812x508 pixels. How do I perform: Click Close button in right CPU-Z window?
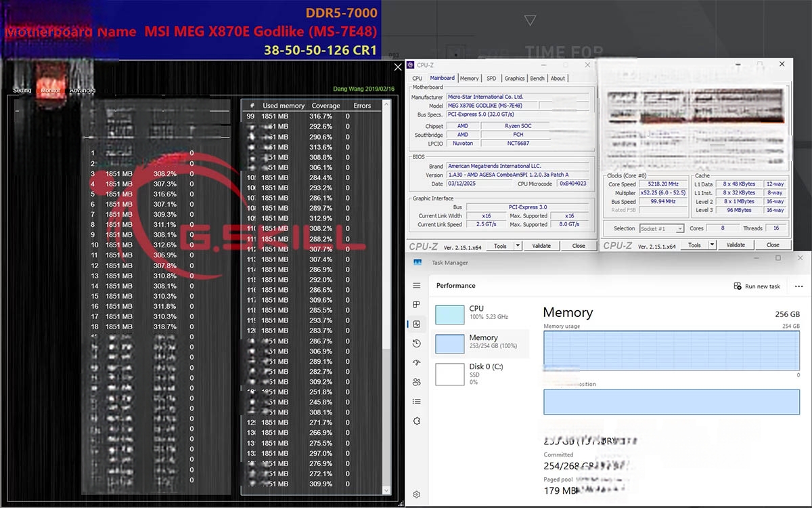point(773,245)
